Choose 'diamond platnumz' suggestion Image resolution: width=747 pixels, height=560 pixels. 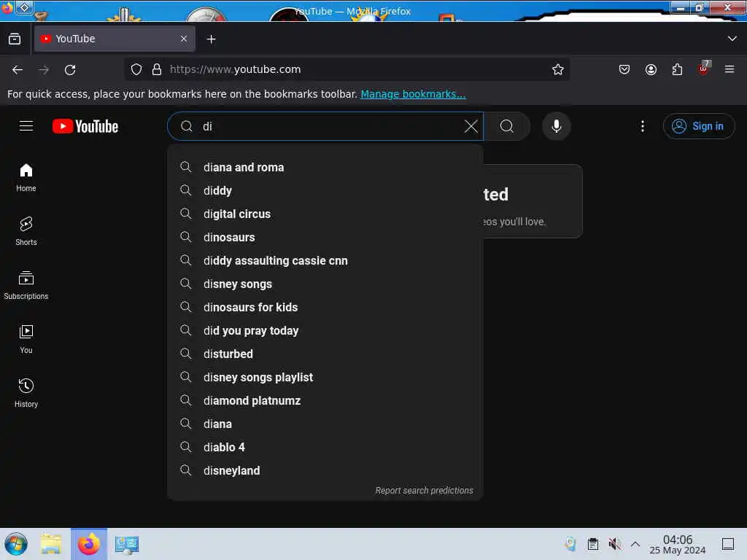tap(325, 400)
